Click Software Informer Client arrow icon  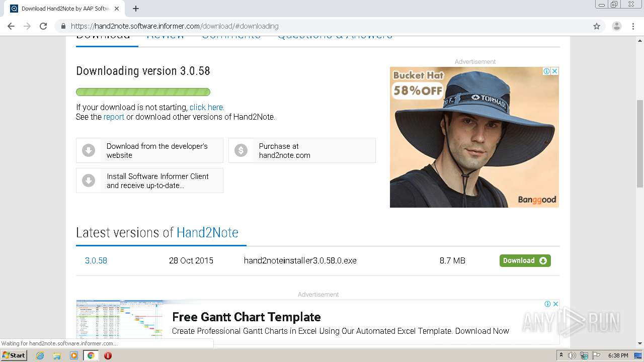(89, 180)
